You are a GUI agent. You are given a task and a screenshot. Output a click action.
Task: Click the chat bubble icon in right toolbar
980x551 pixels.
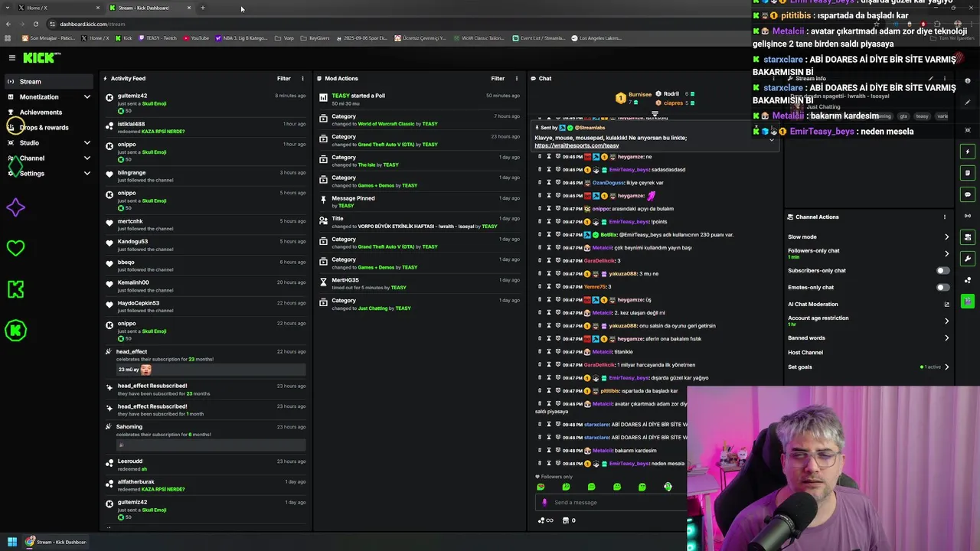tap(968, 194)
